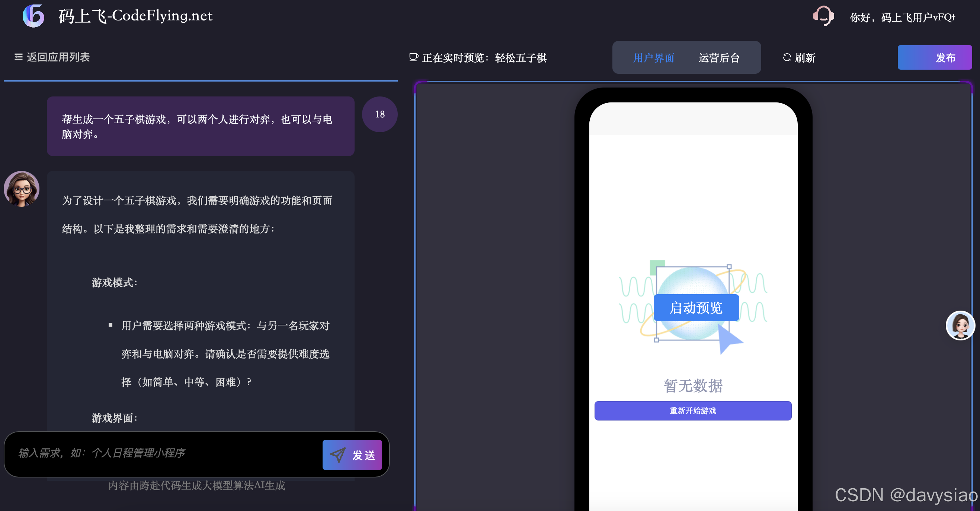This screenshot has width=980, height=511.
Task: Click the CodeFlying logo icon
Action: click(x=33, y=16)
